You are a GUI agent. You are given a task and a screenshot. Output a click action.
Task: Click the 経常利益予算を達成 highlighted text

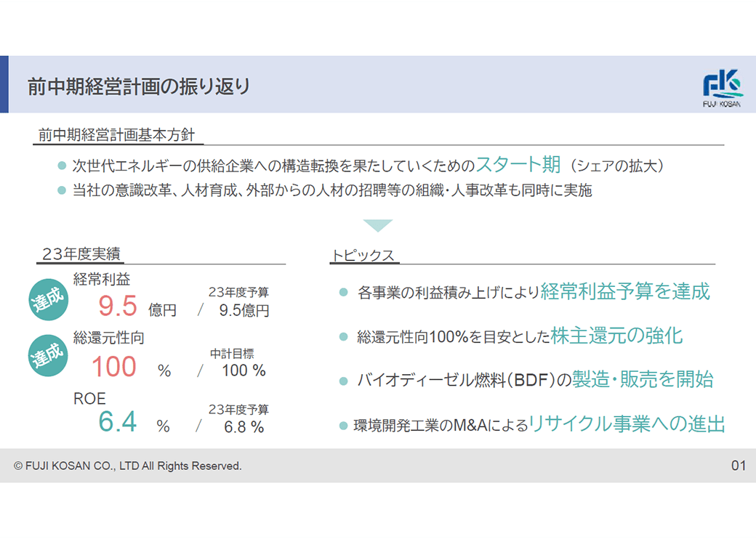click(625, 291)
